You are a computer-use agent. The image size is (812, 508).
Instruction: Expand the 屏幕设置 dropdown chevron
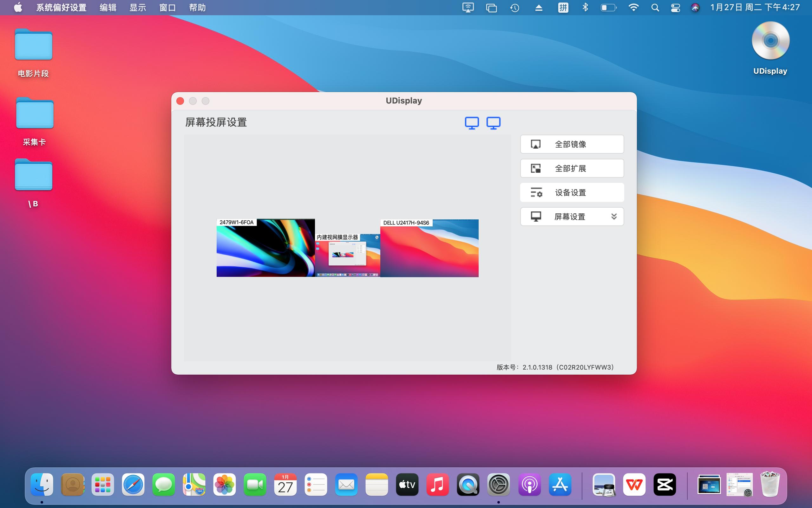coord(614,216)
